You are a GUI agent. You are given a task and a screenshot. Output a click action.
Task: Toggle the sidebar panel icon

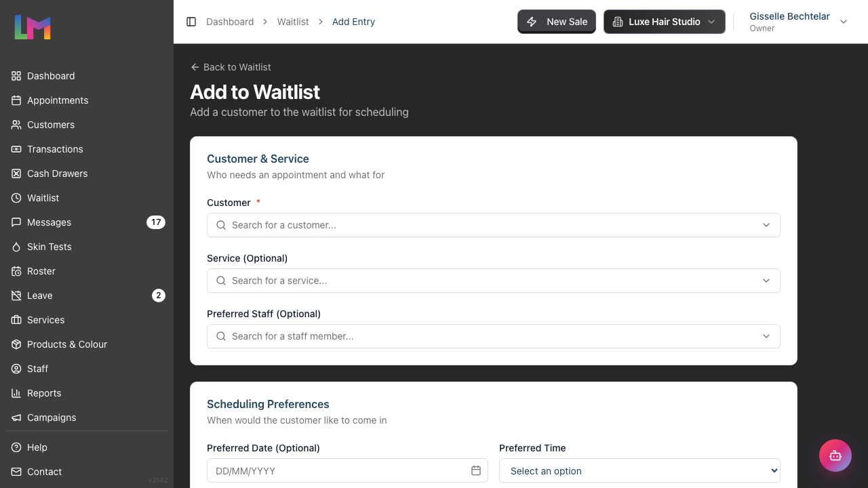pyautogui.click(x=191, y=22)
